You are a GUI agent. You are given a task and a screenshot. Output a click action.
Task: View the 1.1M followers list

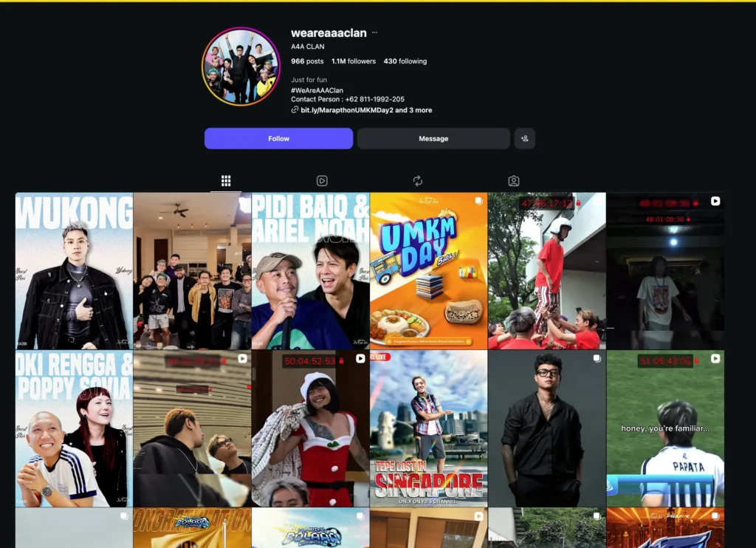click(x=354, y=61)
